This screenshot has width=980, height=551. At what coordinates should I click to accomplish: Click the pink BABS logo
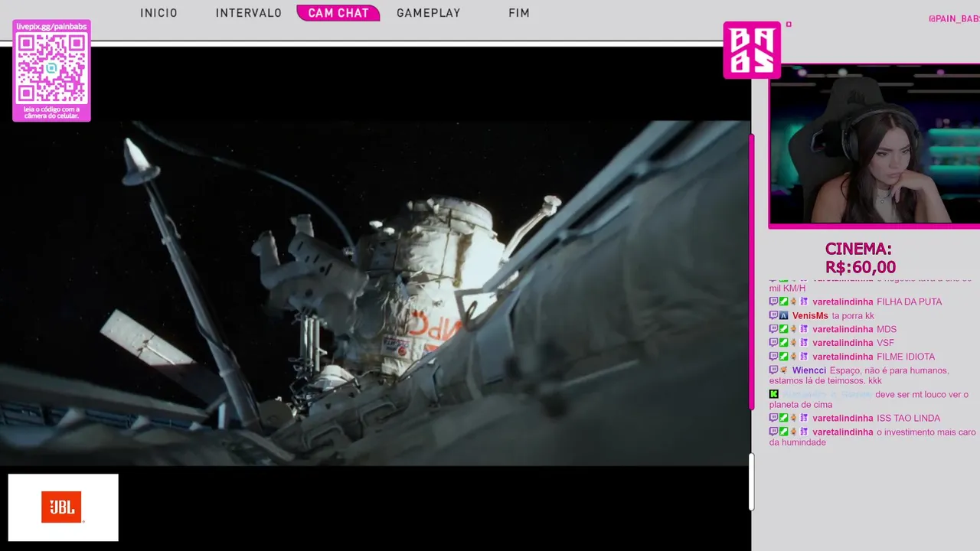(752, 50)
